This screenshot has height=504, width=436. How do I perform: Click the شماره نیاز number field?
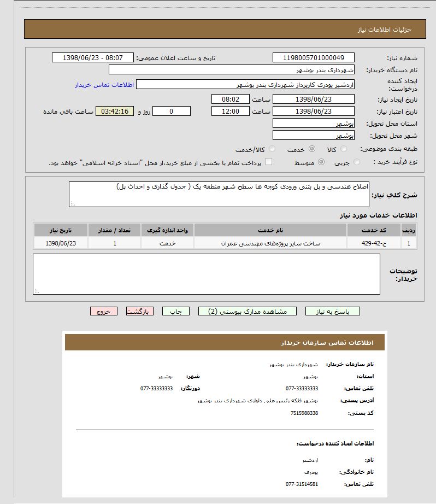[313, 58]
